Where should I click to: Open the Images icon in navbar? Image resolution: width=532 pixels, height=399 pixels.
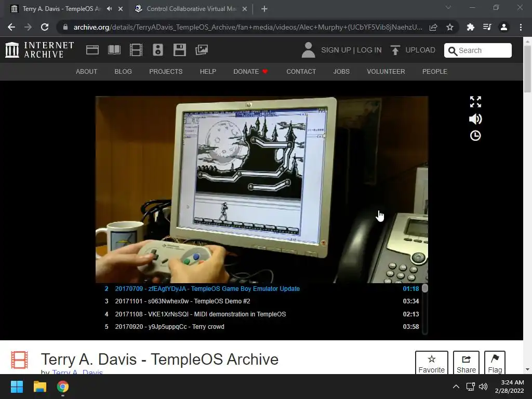tap(202, 50)
